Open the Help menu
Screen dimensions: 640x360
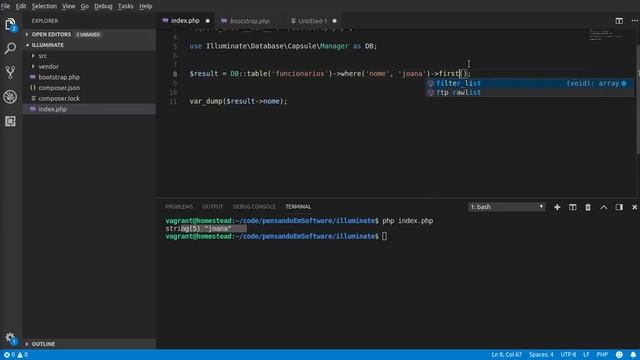(x=145, y=6)
